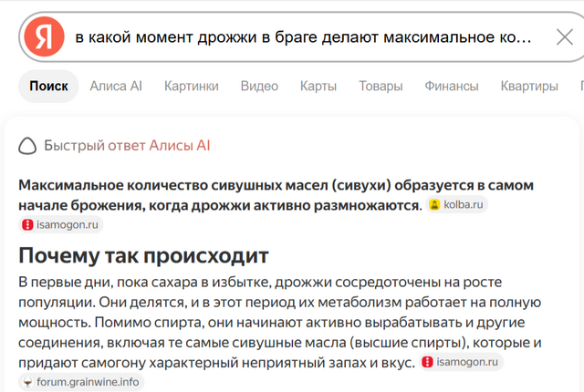Open the isamogon.ru source under the bold answer

click(x=61, y=224)
